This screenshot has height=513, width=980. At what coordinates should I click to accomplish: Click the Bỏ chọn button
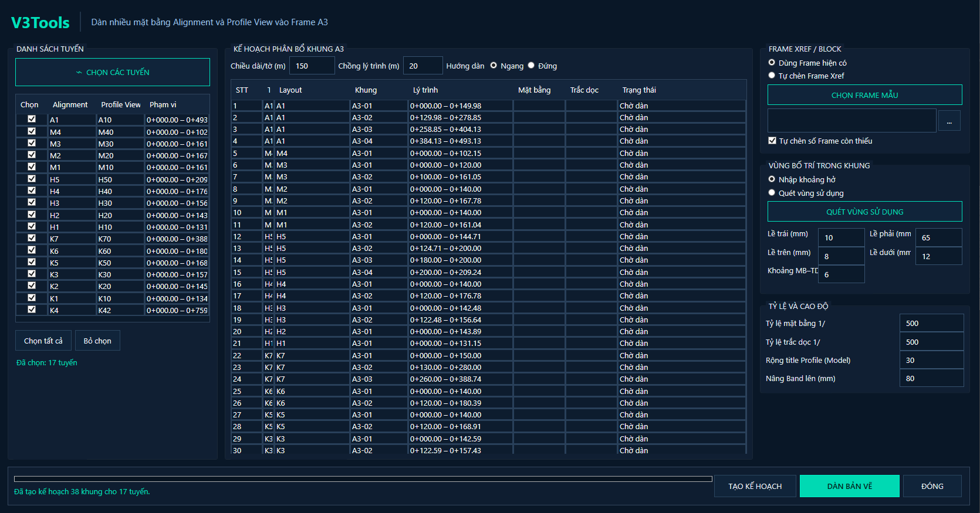97,341
